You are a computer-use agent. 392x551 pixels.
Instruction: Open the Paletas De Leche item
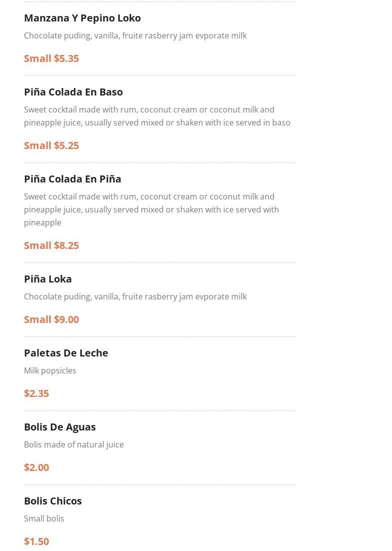pyautogui.click(x=66, y=353)
